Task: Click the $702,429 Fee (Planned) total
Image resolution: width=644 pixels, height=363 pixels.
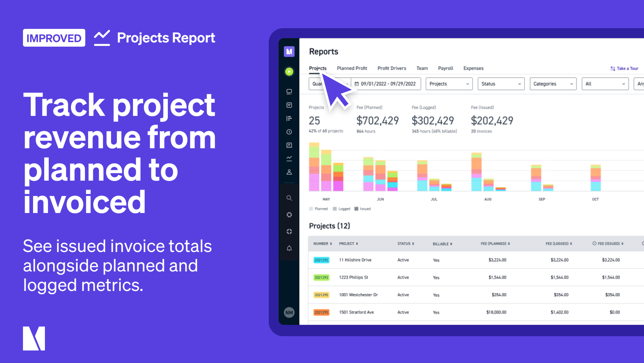Action: (x=378, y=121)
